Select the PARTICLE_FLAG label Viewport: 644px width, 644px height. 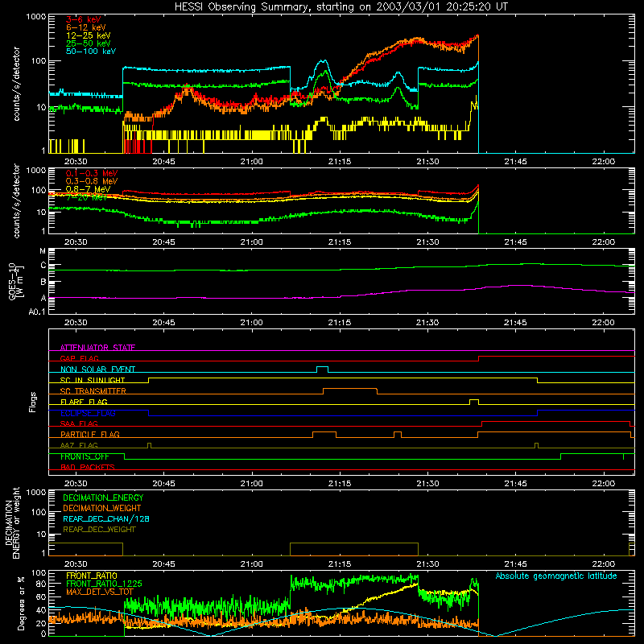coord(90,434)
